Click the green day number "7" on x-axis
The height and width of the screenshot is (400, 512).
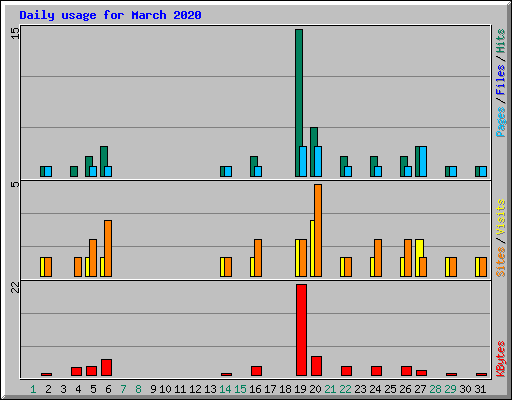(x=123, y=389)
